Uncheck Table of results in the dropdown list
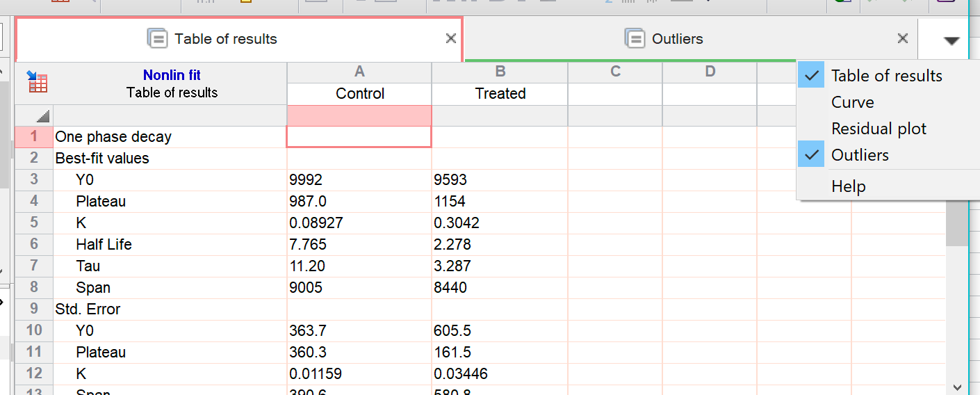This screenshot has width=980, height=395. [886, 76]
